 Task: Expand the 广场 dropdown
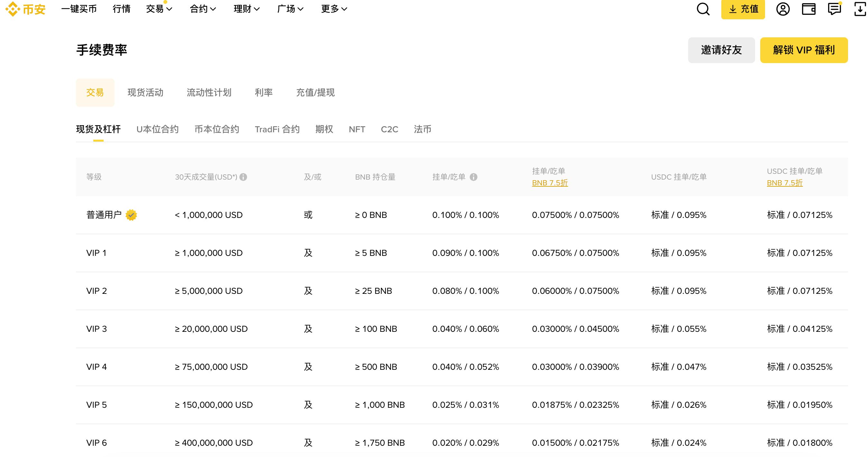coord(290,9)
